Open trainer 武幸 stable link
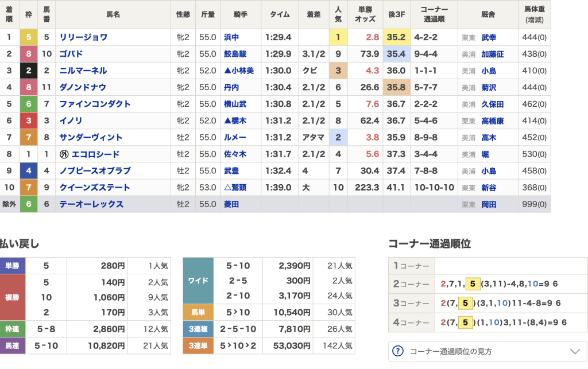 pos(489,37)
